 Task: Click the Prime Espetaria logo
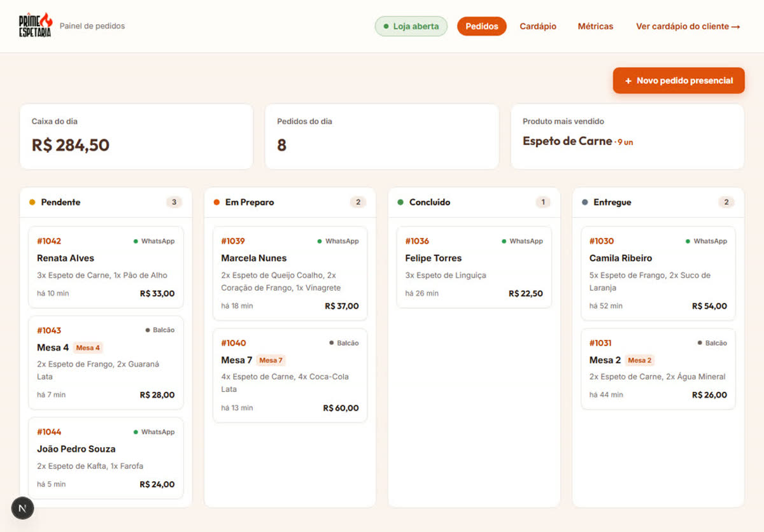(36, 25)
